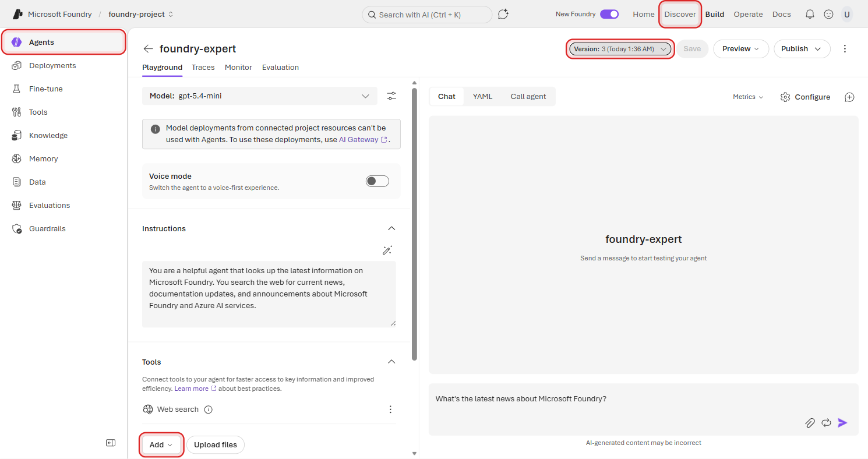This screenshot has width=868, height=459.
Task: Switch to the Monitor tab
Action: coord(238,68)
